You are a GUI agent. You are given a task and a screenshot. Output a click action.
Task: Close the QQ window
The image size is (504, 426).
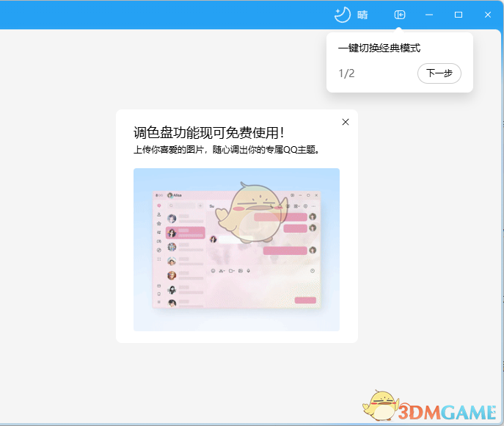488,15
